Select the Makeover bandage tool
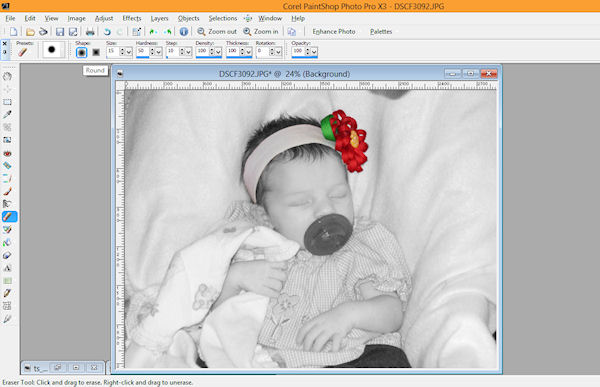 tap(7, 165)
